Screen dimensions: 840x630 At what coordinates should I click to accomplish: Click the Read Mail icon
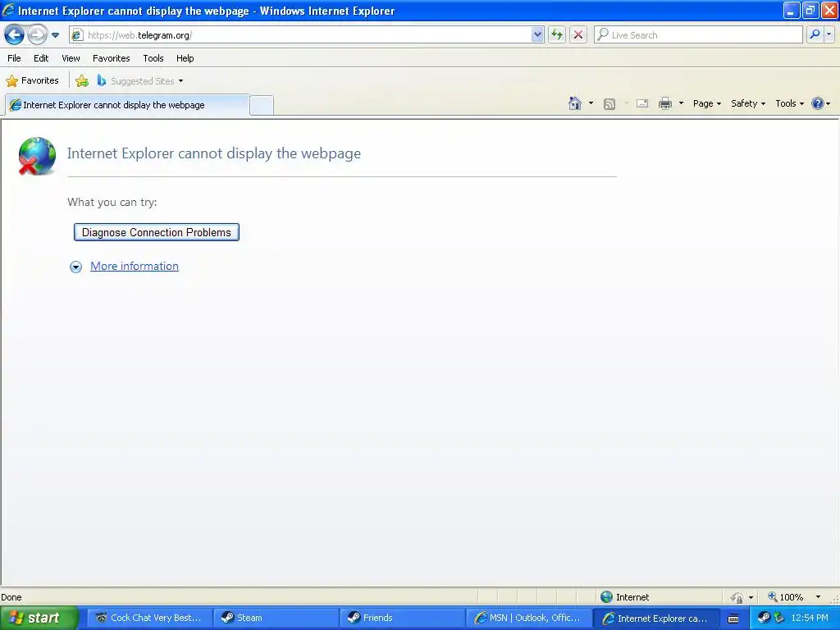pos(642,103)
